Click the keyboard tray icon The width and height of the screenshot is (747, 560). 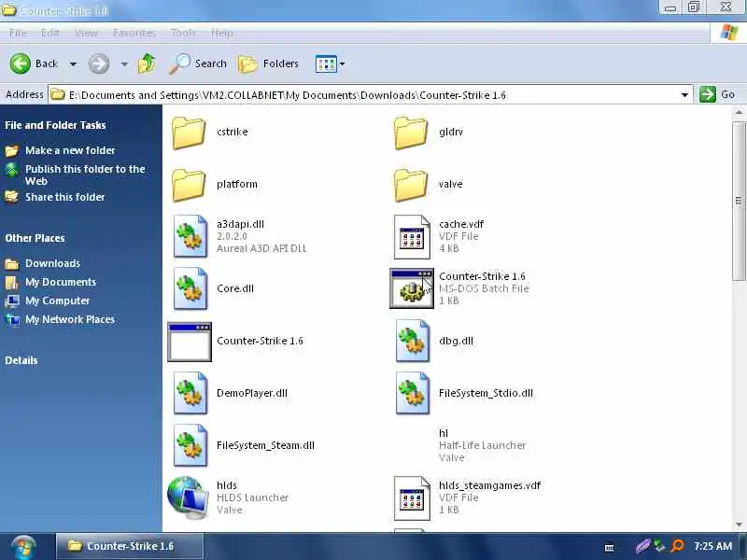610,548
